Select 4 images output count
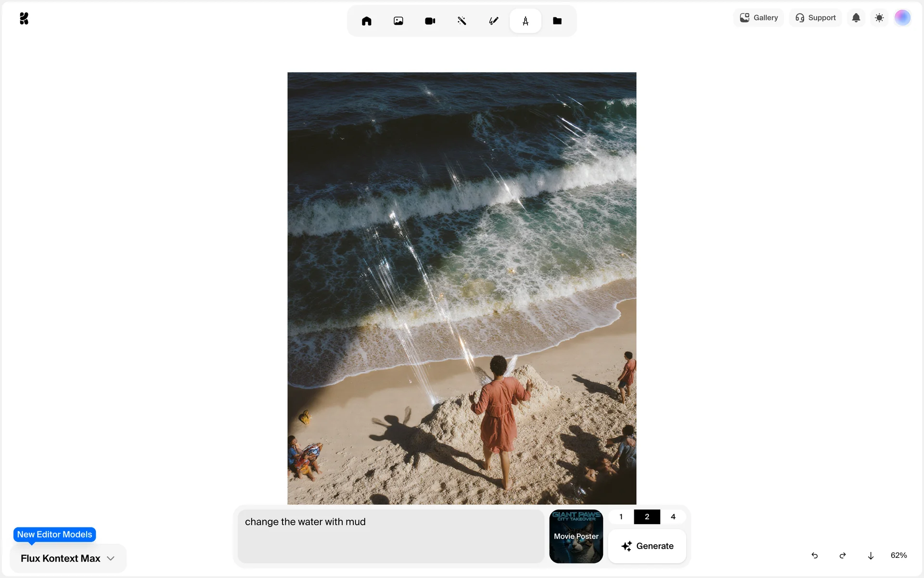Viewport: 924px width, 578px height. coord(673,517)
